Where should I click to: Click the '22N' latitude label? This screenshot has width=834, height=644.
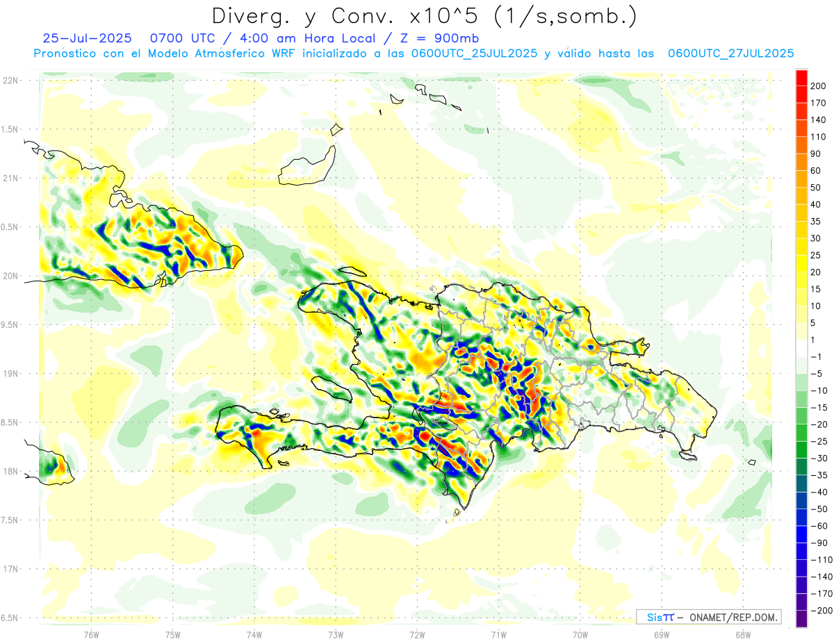coord(10,81)
